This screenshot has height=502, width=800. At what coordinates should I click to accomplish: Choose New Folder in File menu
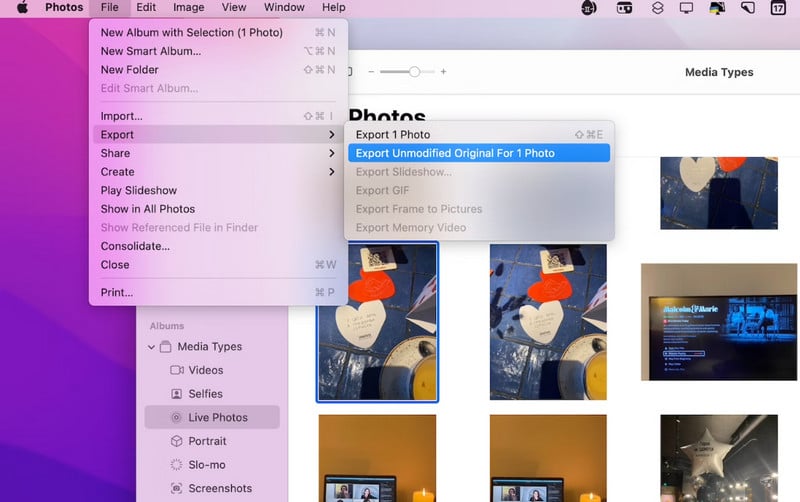[218, 69]
